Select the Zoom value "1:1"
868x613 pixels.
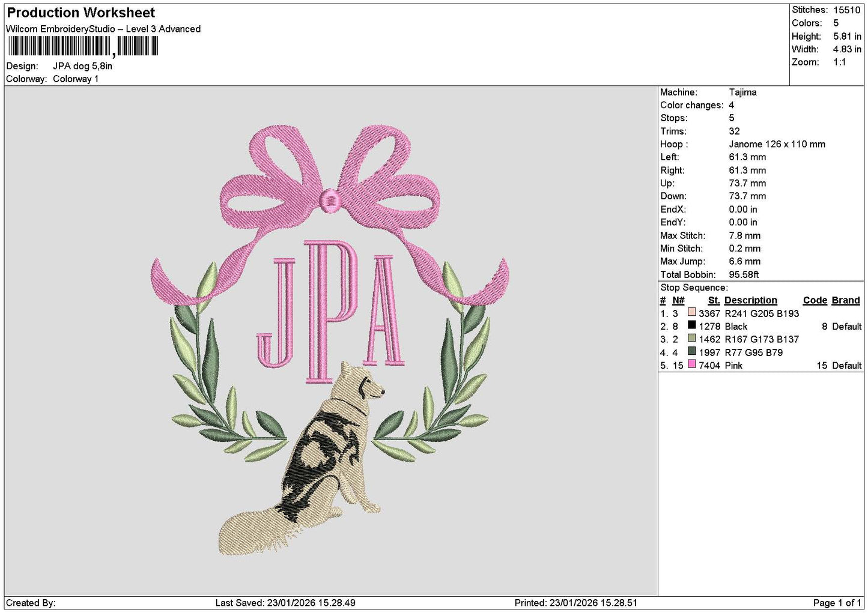pyautogui.click(x=839, y=62)
